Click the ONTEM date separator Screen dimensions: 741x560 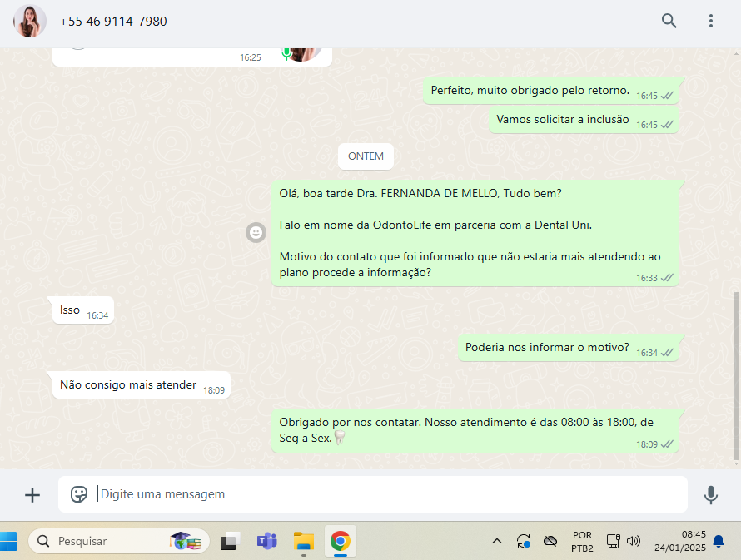click(x=366, y=156)
